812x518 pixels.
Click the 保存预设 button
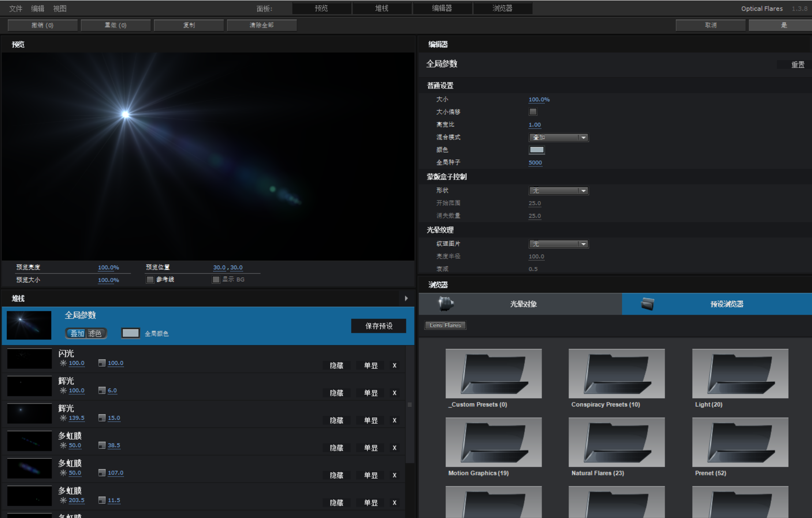pyautogui.click(x=379, y=326)
